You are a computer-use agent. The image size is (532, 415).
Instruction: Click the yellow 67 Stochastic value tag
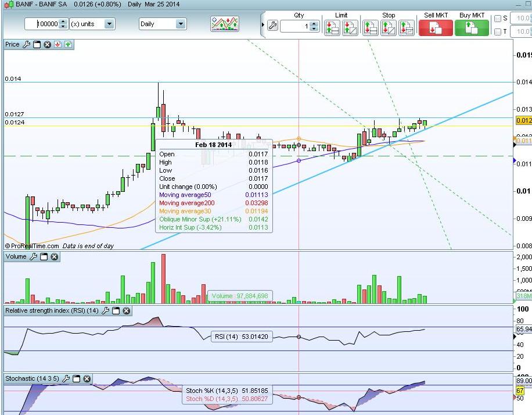(520, 391)
